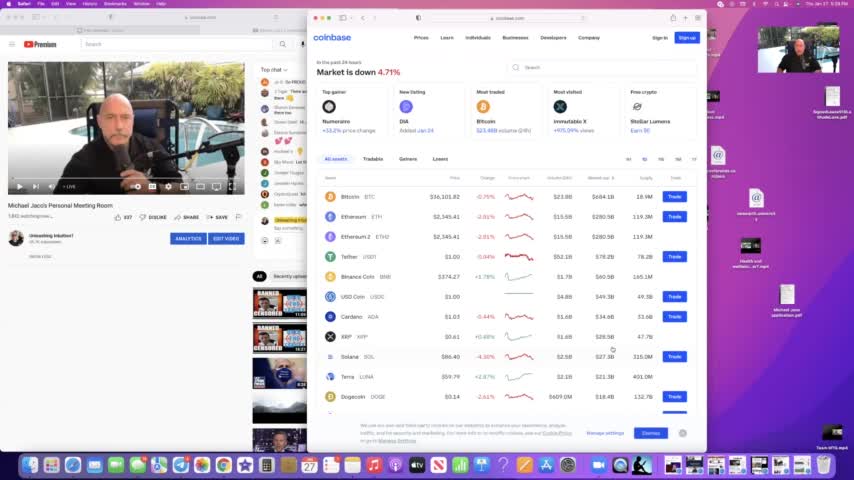854x480 pixels.
Task: Open Music app from the Dock
Action: 374,465
